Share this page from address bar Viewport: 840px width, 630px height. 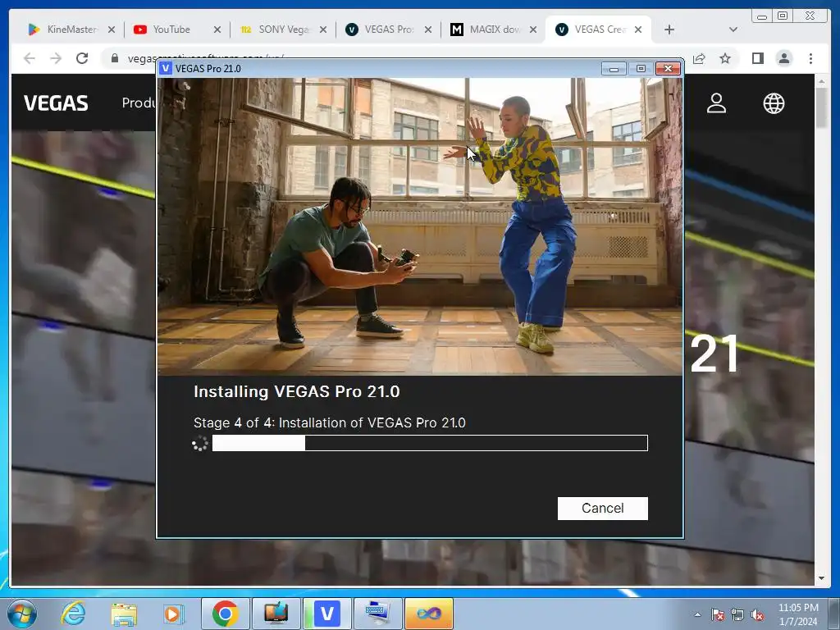699,58
